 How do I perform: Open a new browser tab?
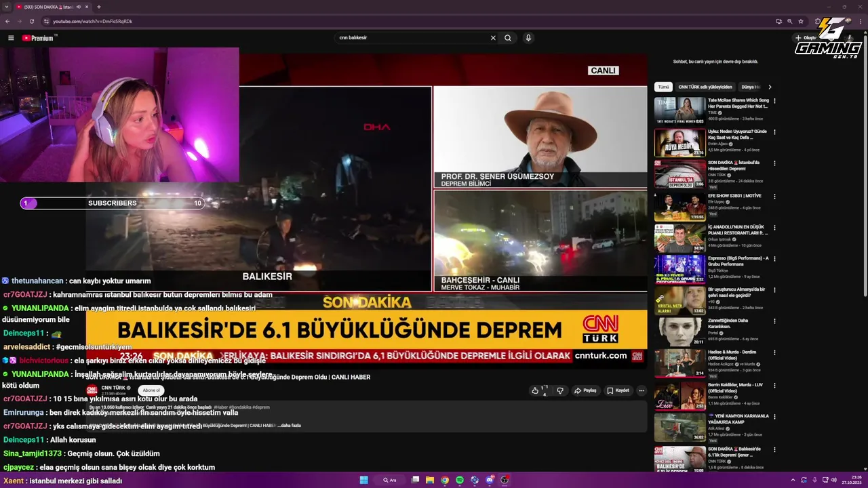tap(99, 7)
